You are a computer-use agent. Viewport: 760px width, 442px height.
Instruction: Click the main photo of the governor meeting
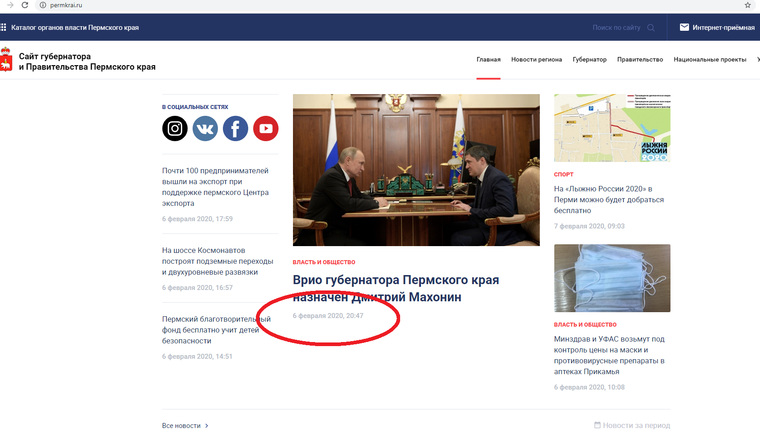click(x=416, y=170)
